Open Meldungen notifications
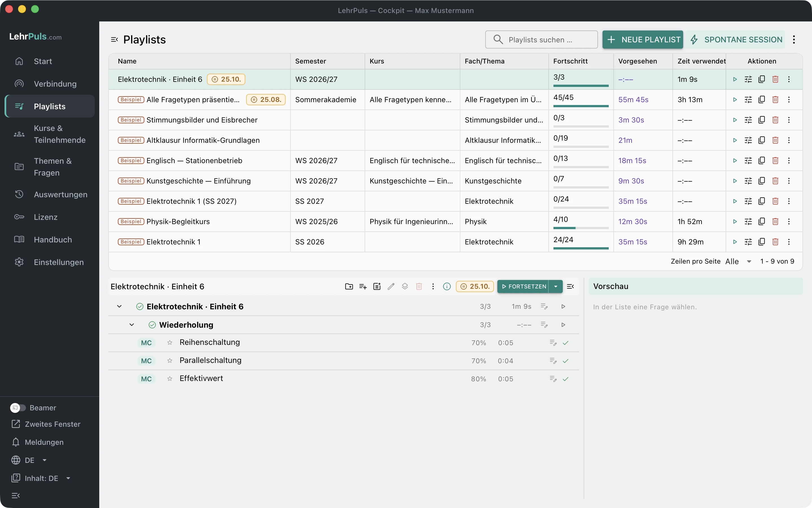The width and height of the screenshot is (812, 508). 37,442
